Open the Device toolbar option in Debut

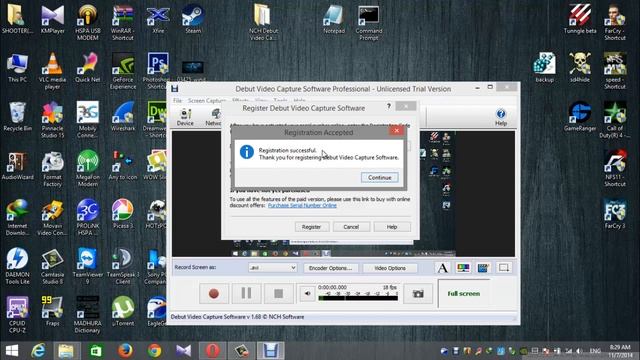pos(185,117)
